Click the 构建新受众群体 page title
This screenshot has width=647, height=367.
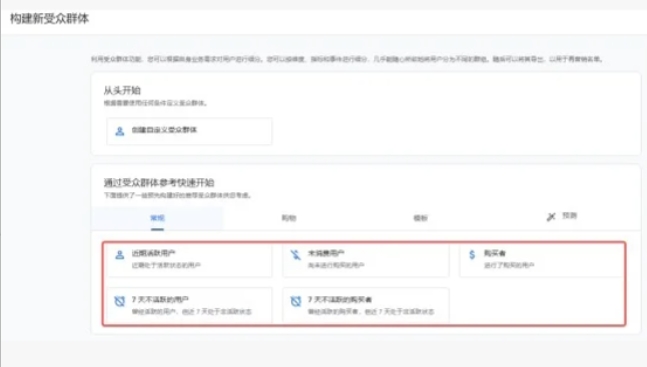[49, 19]
